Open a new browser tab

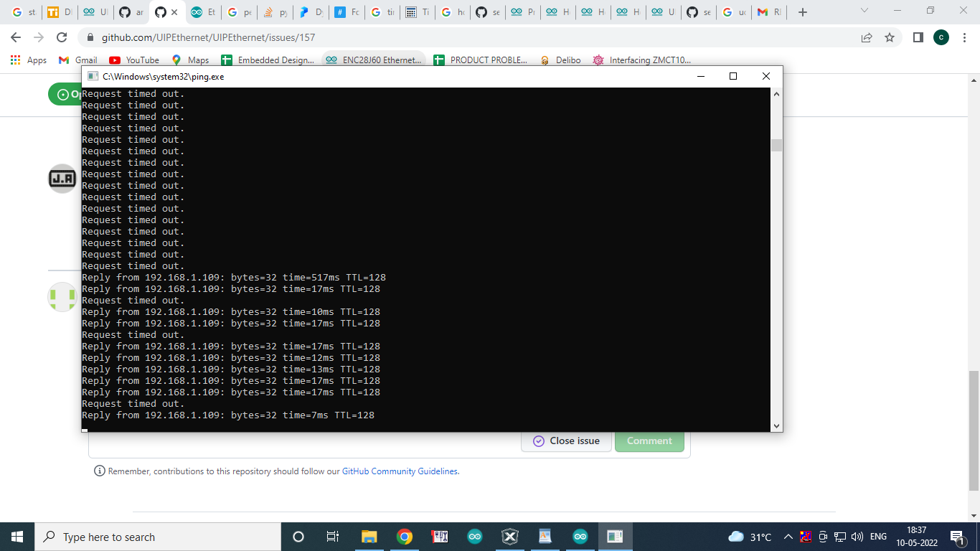point(803,12)
